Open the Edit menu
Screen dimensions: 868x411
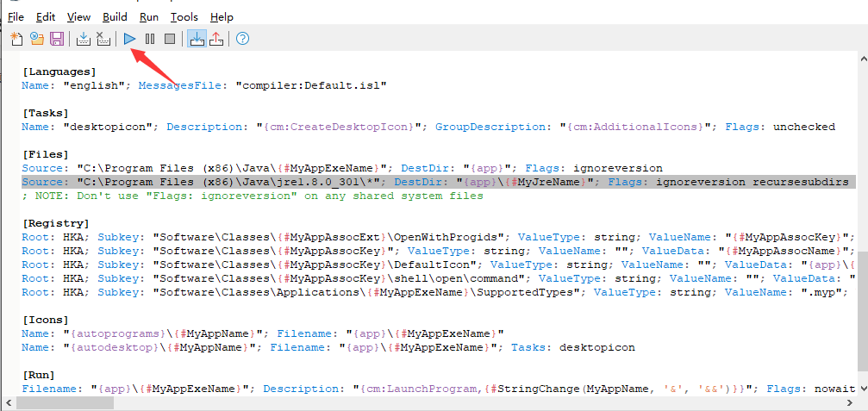[46, 17]
